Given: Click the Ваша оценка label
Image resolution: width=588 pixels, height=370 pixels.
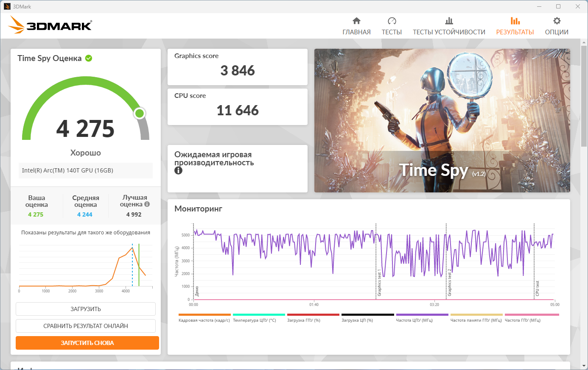Looking at the screenshot, I should pyautogui.click(x=36, y=201).
